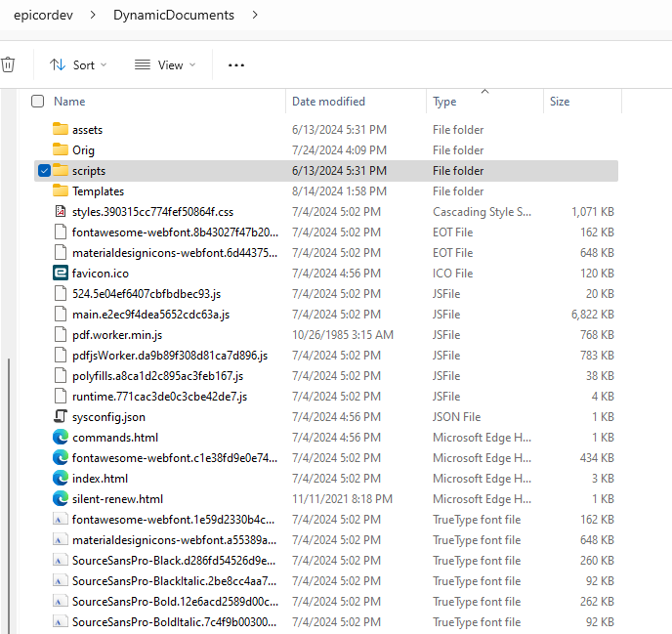672x634 pixels.
Task: Click the index.html Edge icon
Action: [61, 478]
